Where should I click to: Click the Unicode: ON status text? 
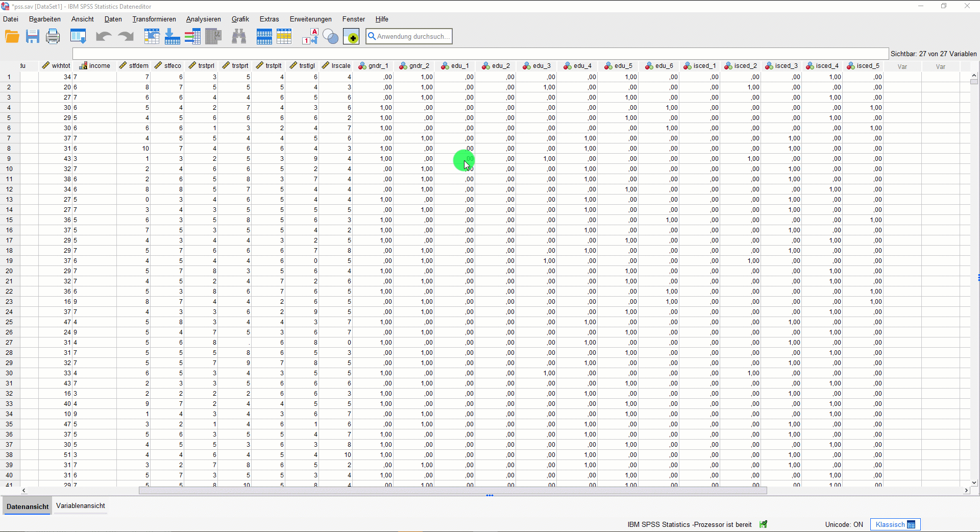coord(844,524)
